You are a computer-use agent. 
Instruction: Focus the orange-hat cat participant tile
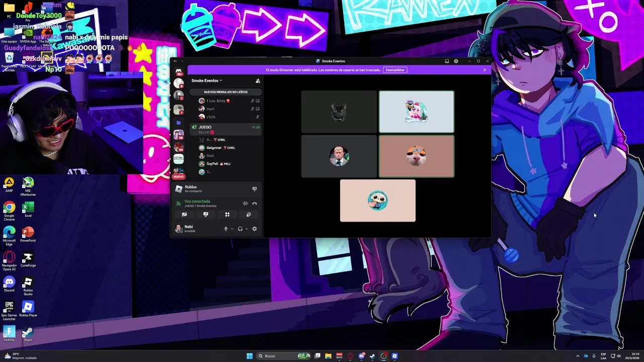pyautogui.click(x=417, y=156)
